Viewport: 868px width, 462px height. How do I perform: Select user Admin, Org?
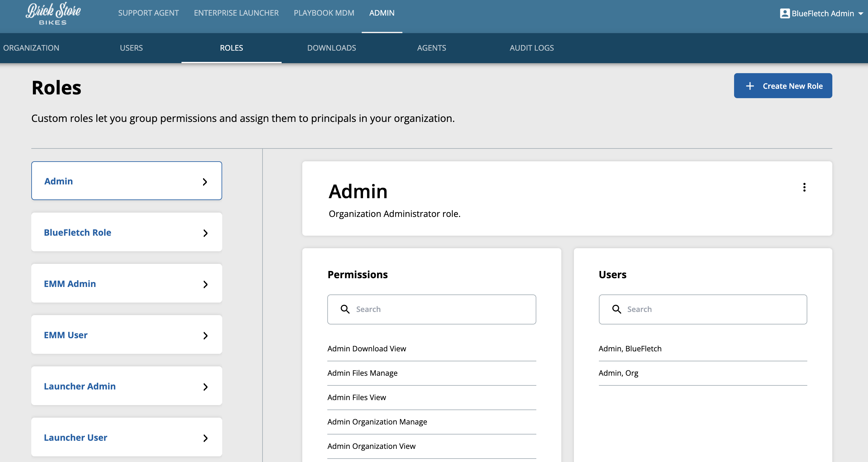703,373
